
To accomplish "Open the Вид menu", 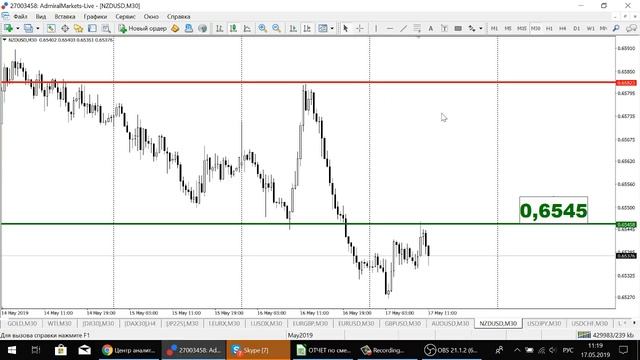I will click(41, 17).
